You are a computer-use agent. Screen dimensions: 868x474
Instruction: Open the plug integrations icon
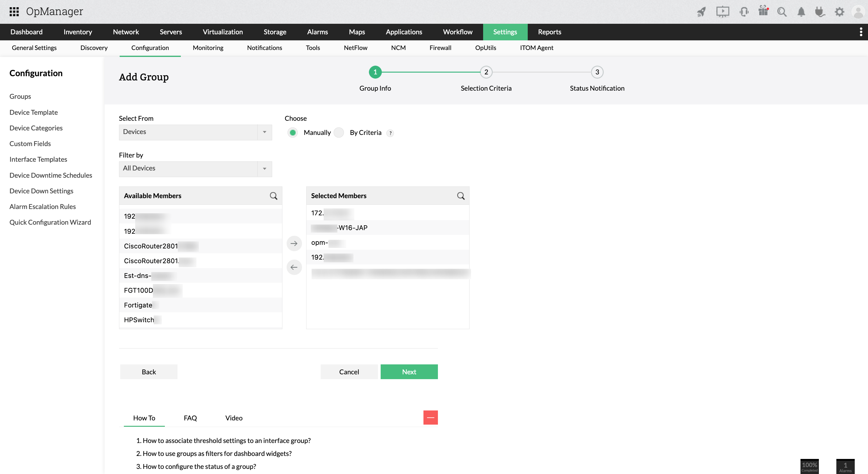point(819,11)
